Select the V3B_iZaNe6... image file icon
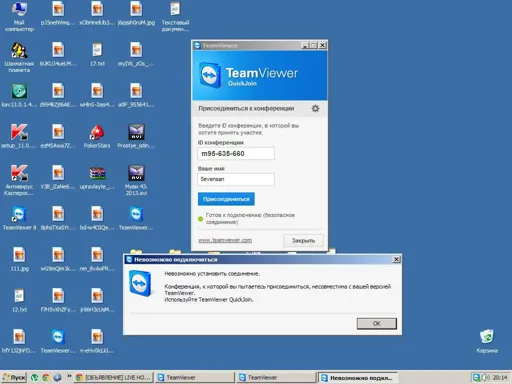The width and height of the screenshot is (512, 384). click(x=58, y=177)
